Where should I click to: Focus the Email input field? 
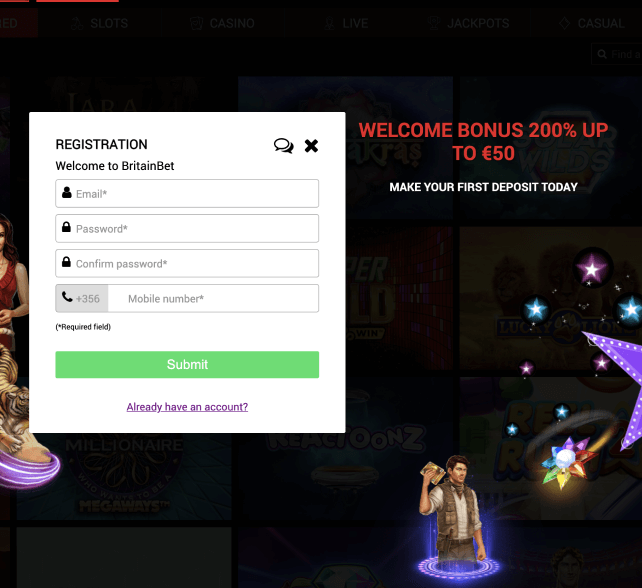coord(187,193)
